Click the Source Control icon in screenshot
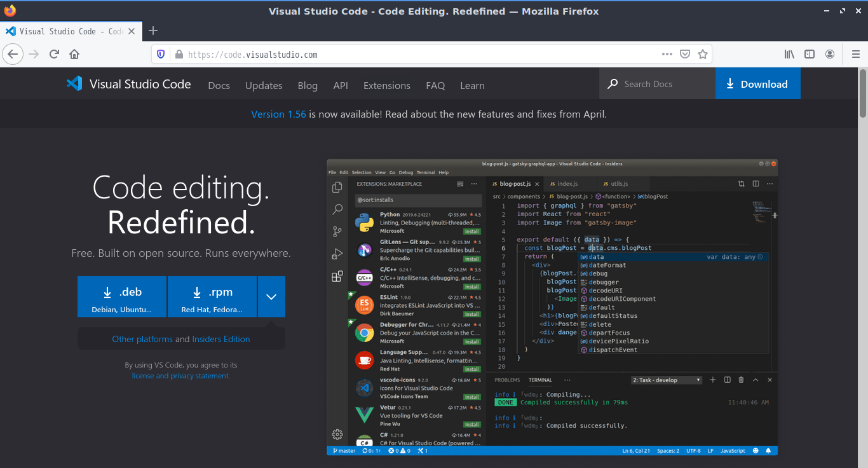 point(337,232)
